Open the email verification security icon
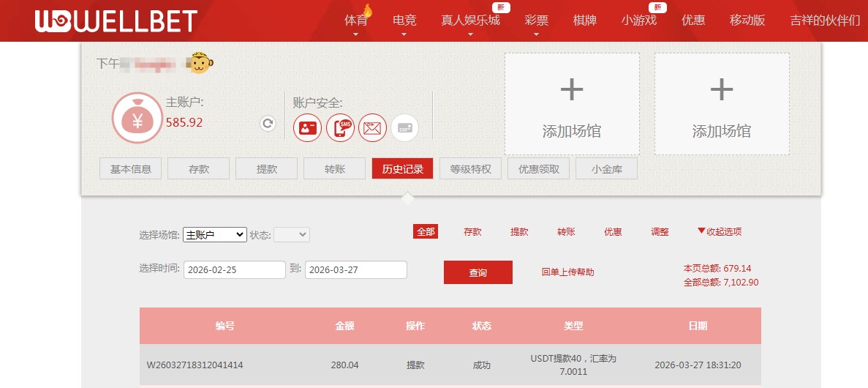Screen dimensions: 868x388 click(372, 128)
